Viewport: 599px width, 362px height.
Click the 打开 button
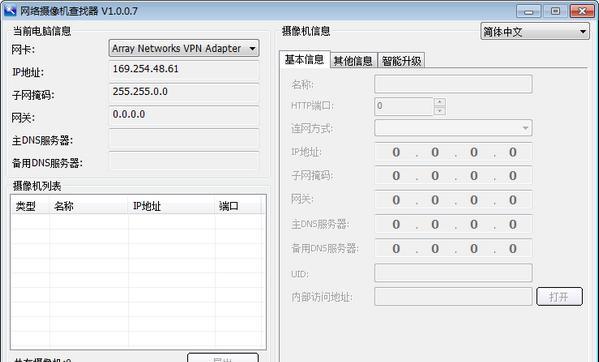pos(559,297)
